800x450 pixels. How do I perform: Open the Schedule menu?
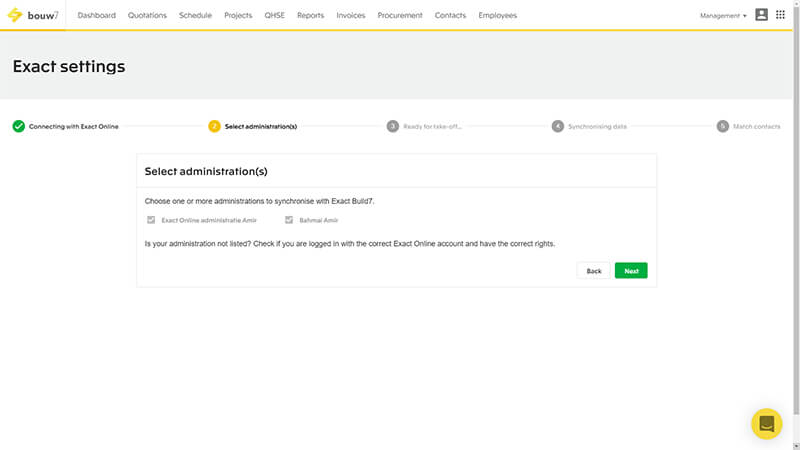click(195, 15)
